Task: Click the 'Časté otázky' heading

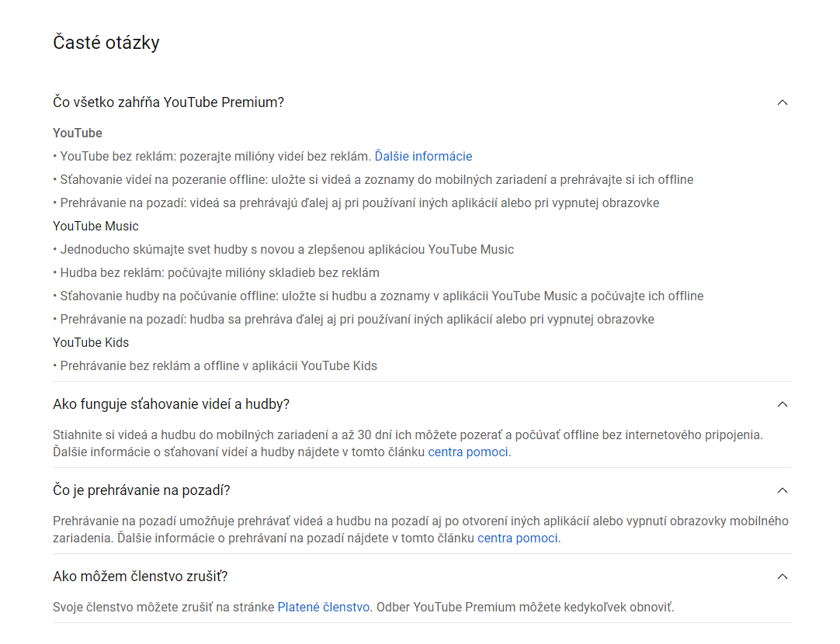Action: click(106, 43)
